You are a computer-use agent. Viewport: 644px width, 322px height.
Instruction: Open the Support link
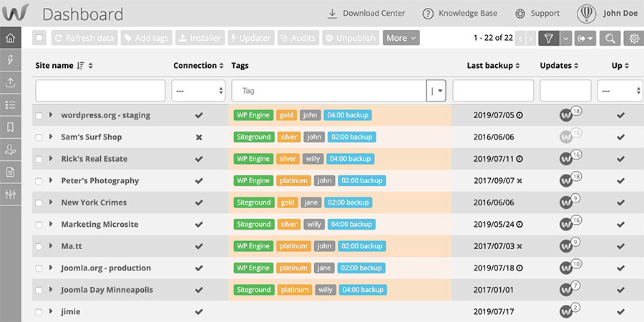[x=537, y=13]
